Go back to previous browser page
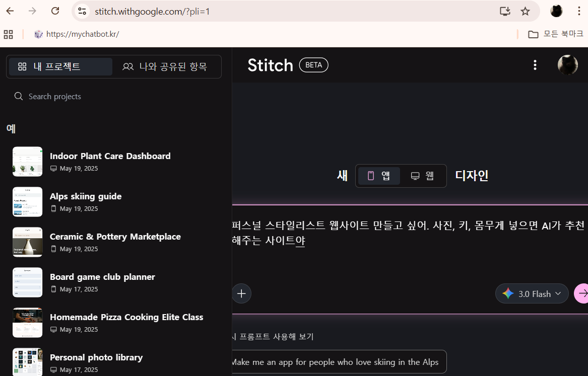This screenshot has width=588, height=376. 10,11
